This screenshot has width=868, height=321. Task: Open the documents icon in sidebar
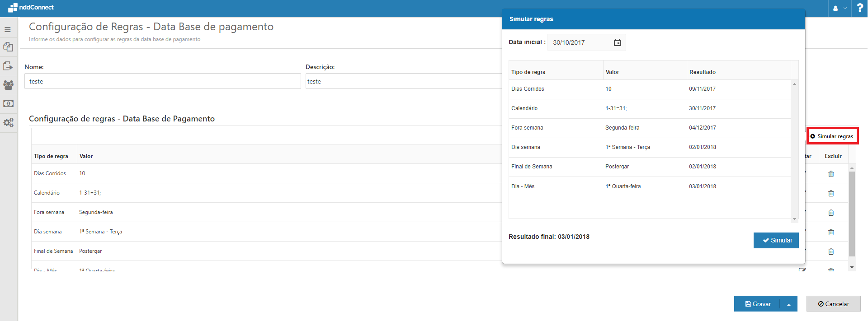[x=8, y=47]
